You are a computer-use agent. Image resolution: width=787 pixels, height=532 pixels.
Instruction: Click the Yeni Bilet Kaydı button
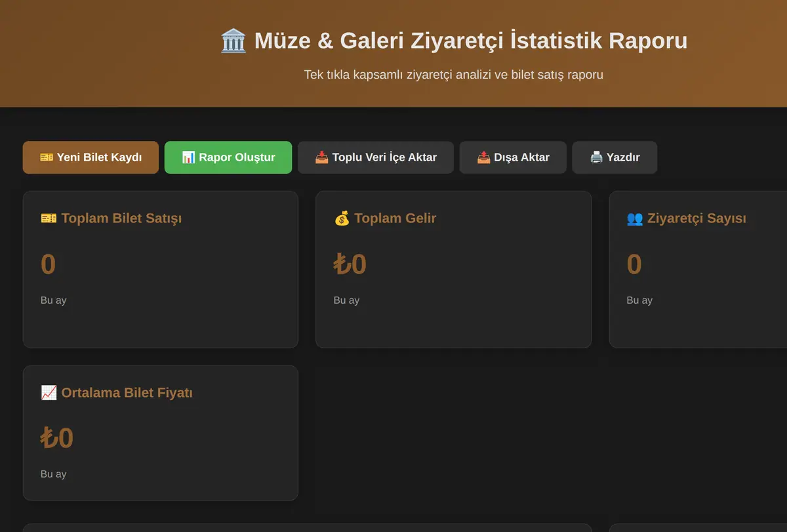click(x=91, y=157)
